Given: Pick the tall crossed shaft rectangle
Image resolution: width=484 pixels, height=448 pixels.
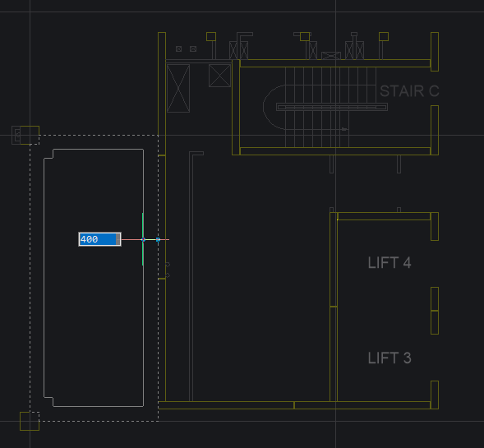Looking at the screenshot, I should click(178, 88).
